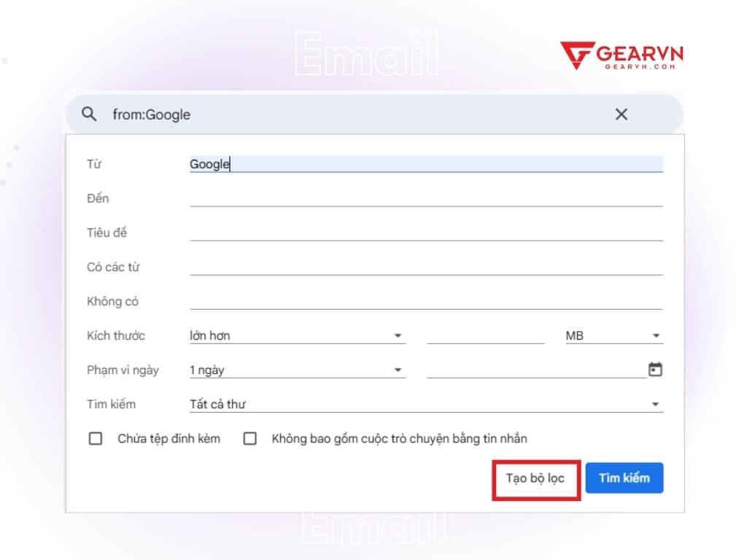747x560 pixels.
Task: Enable the "Chứa tệp đính kèm" checkbox
Action: [96, 438]
